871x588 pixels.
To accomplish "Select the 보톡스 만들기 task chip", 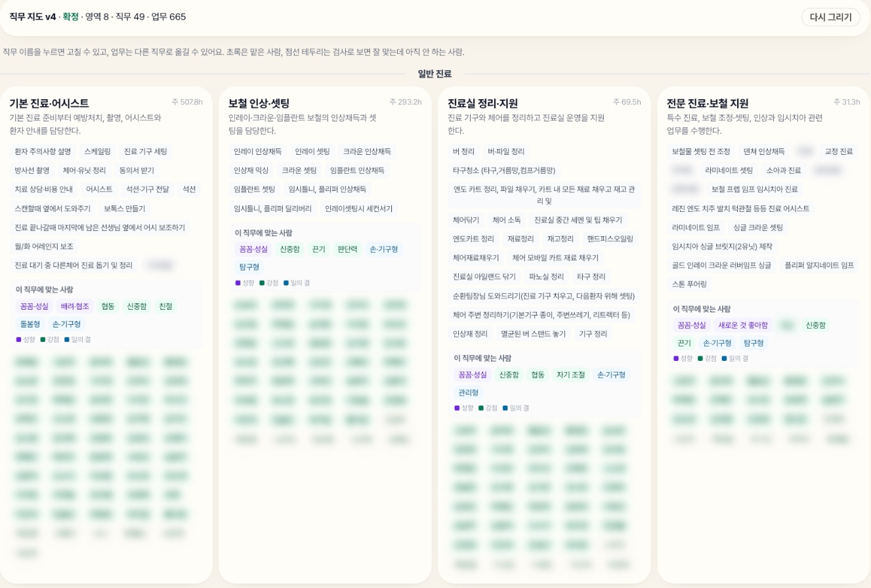I will tap(125, 209).
